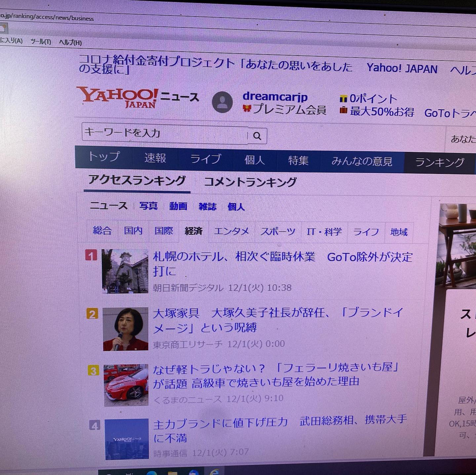Click the プレミアム会員 link
This screenshot has width=476, height=475.
click(x=284, y=109)
